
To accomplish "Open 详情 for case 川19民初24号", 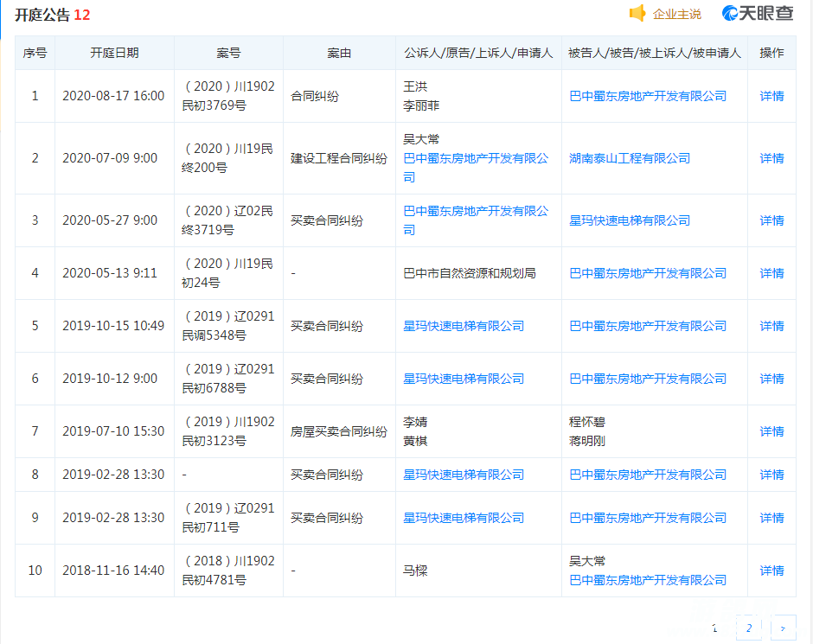I will [x=771, y=273].
